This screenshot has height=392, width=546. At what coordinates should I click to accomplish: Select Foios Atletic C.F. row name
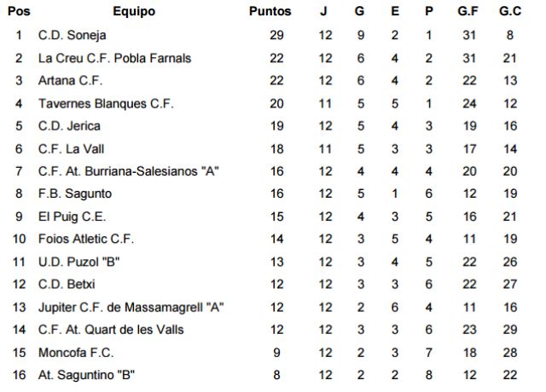[86, 239]
